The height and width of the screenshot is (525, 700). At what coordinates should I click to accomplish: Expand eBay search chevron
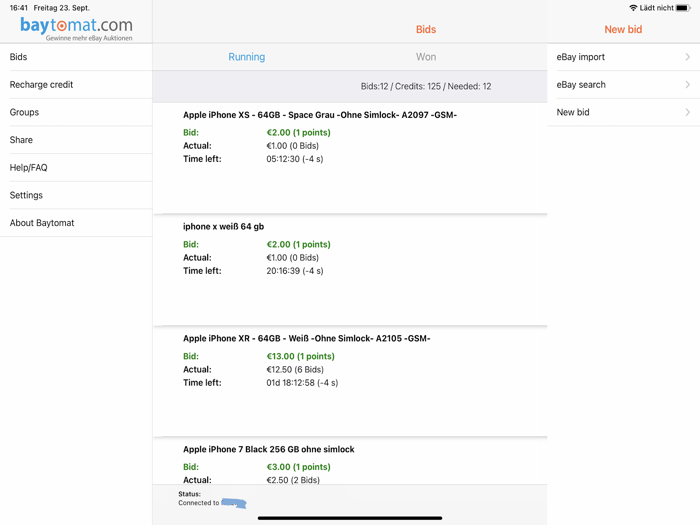point(688,84)
